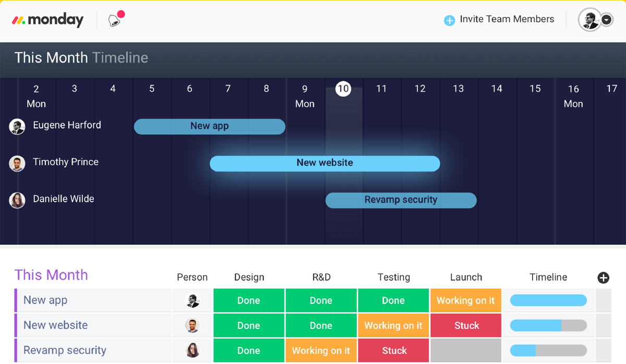Click the plus icon beside Invite Team Members
This screenshot has height=364, width=626.
click(x=449, y=20)
